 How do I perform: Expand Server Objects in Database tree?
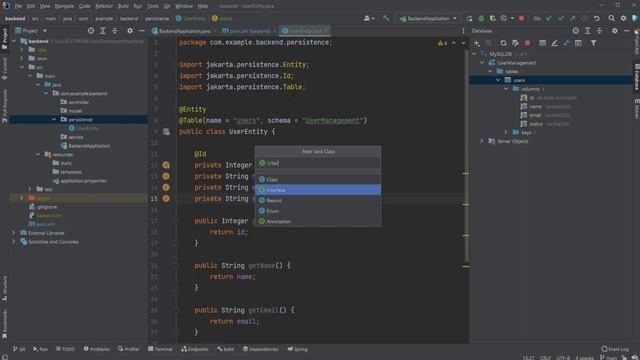[x=482, y=141]
